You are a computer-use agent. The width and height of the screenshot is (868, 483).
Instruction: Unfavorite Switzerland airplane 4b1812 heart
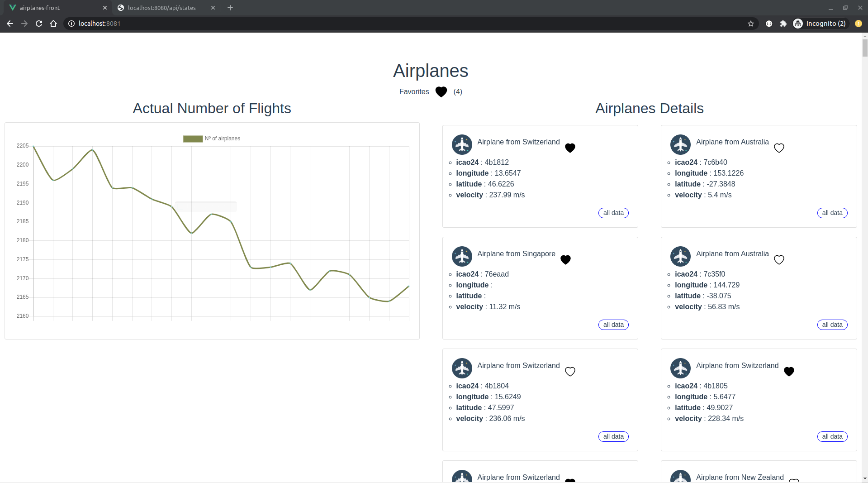(x=570, y=148)
